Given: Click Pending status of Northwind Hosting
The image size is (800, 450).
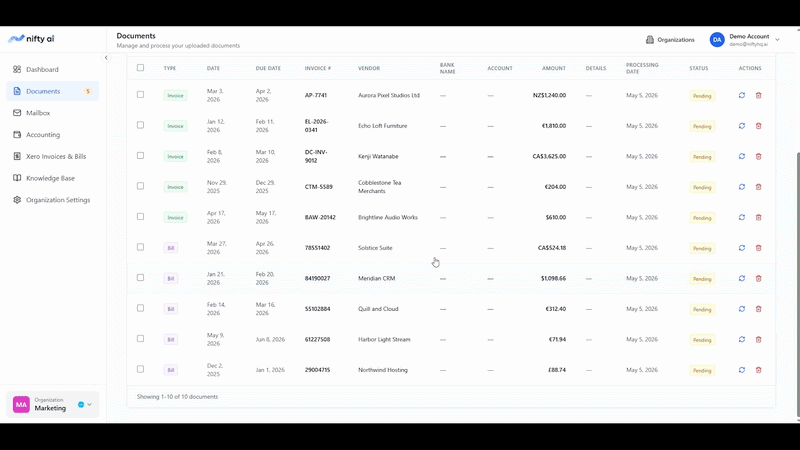Looking at the screenshot, I should click(702, 370).
